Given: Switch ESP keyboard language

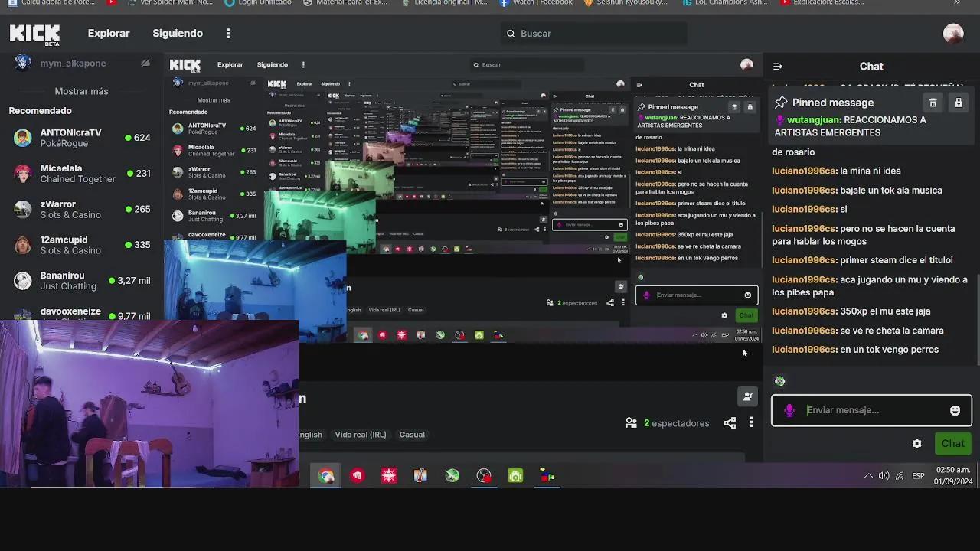Looking at the screenshot, I should point(918,476).
